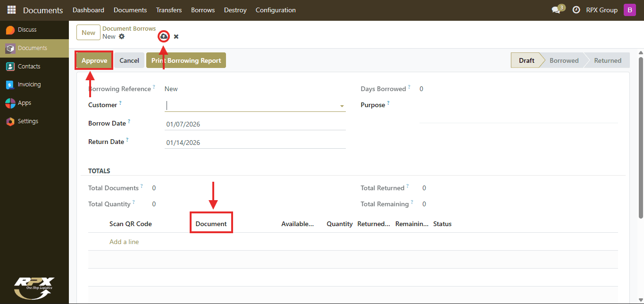Open the conversations messages icon
This screenshot has height=304, width=644.
coord(556,10)
